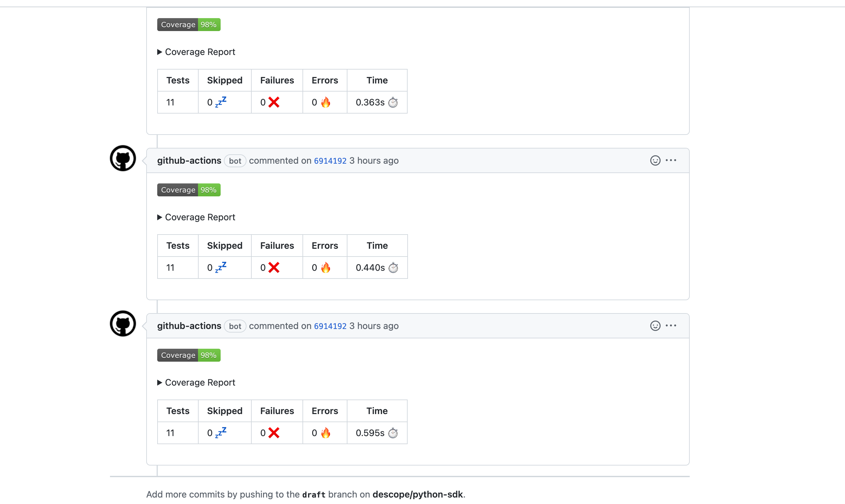Add emoji reaction to second github-actions comment

655,160
